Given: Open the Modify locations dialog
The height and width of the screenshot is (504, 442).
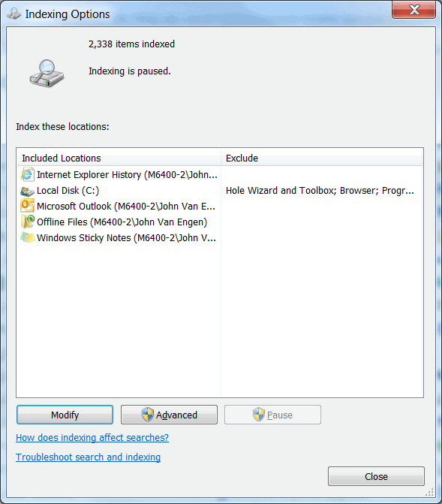Looking at the screenshot, I should pos(65,415).
